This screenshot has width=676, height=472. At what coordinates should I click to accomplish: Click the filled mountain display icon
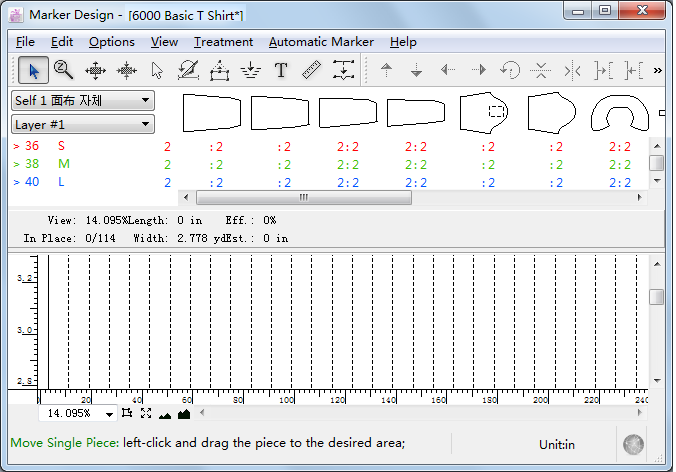pos(184,414)
